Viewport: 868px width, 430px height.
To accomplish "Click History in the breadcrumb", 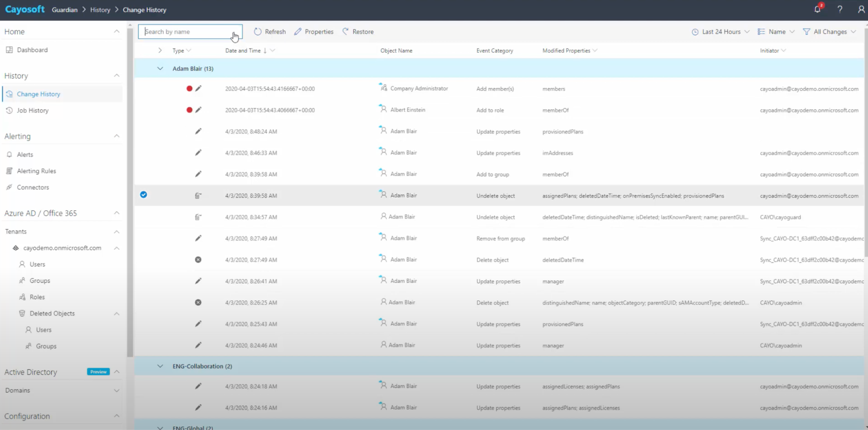I will [100, 10].
